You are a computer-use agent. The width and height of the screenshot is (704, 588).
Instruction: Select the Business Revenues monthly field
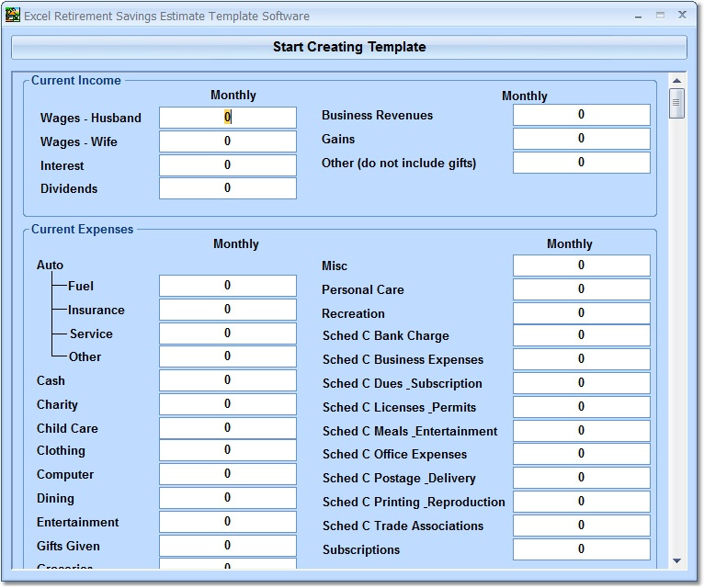tap(582, 115)
